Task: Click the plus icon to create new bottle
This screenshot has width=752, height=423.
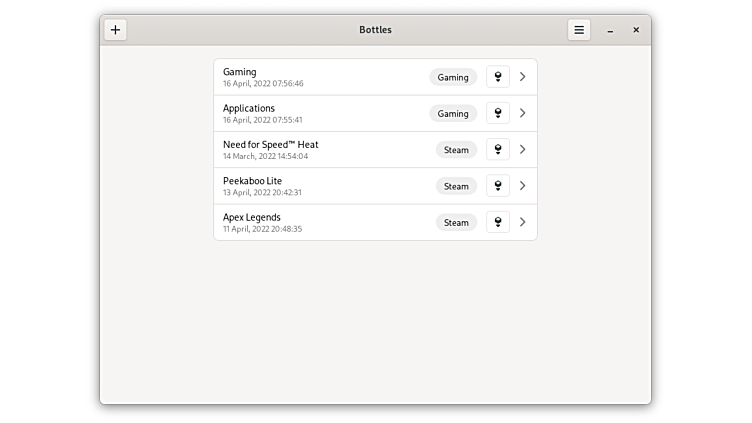Action: pos(115,30)
